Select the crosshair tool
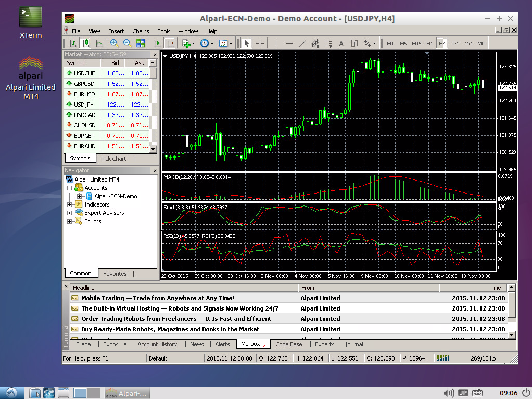This screenshot has width=532, height=399. tap(260, 43)
